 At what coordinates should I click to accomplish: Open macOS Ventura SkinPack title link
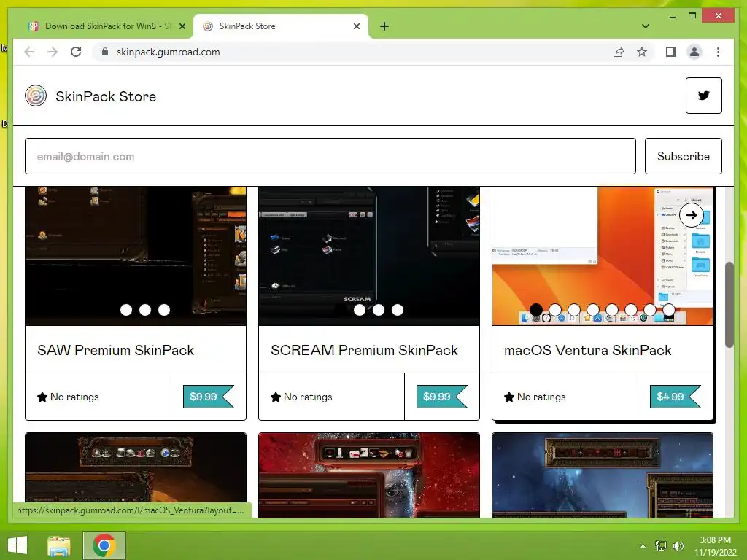[x=587, y=350]
